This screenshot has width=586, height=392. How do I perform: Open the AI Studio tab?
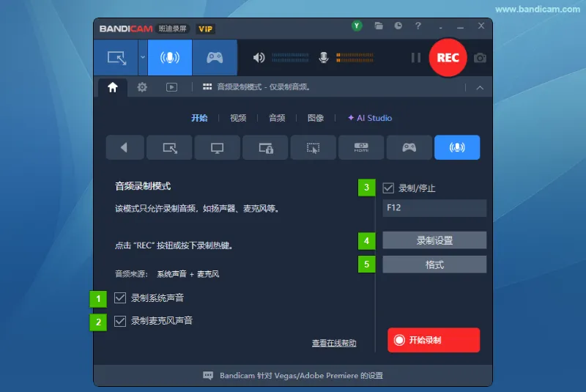click(370, 118)
